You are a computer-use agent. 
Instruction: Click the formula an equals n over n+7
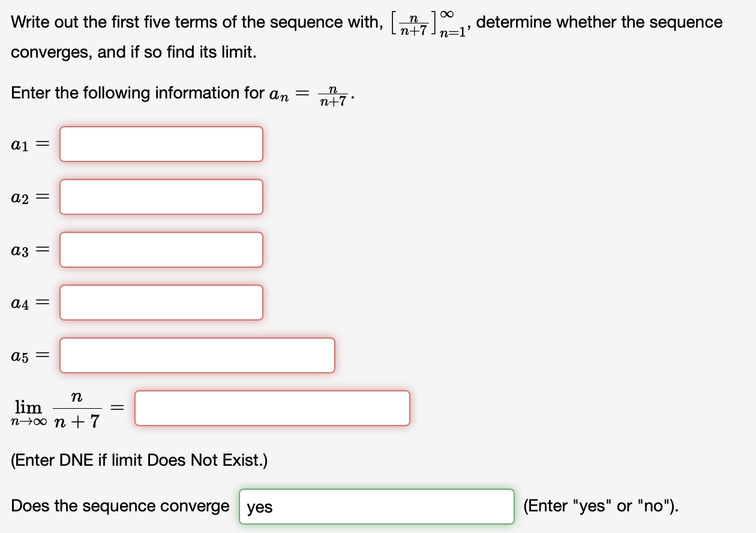point(309,94)
